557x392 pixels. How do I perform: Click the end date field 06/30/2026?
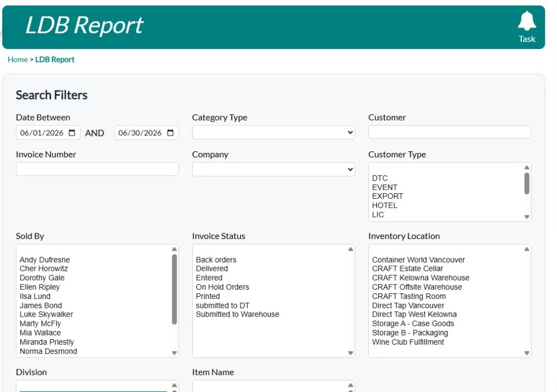pyautogui.click(x=146, y=133)
